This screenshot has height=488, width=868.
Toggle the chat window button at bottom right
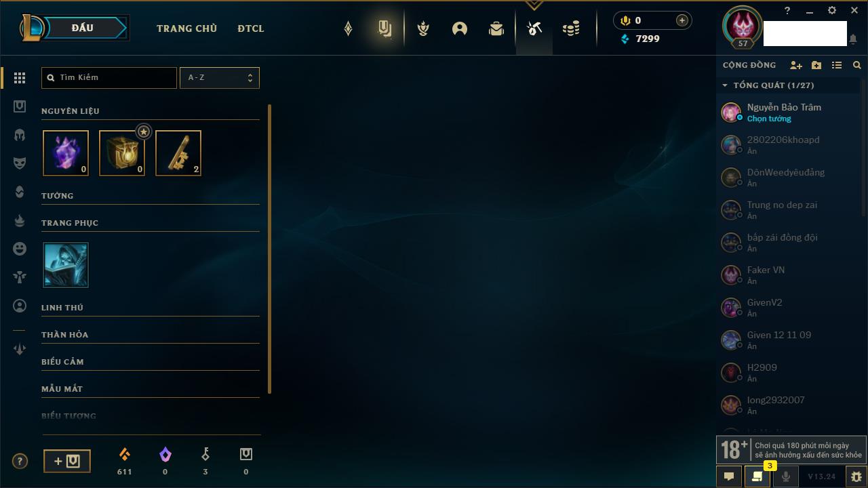point(729,476)
